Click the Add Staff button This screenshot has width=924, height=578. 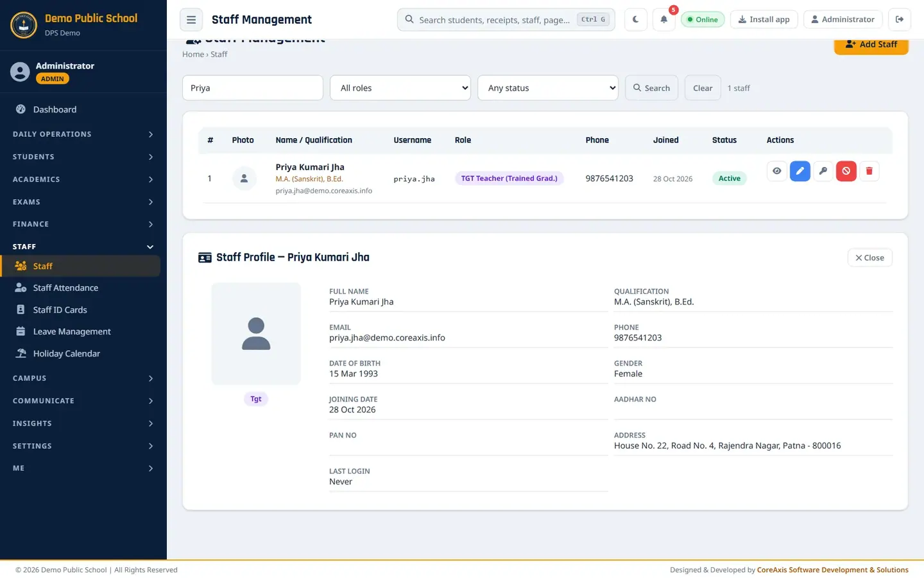(871, 45)
